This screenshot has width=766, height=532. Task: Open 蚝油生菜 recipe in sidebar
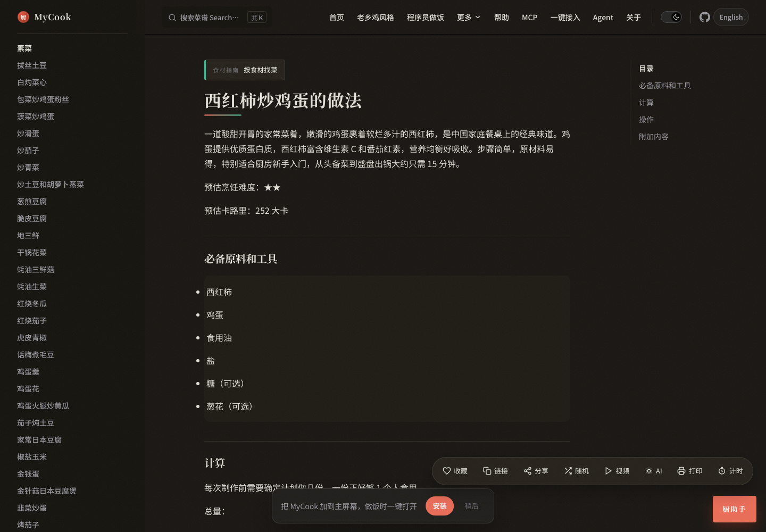coord(32,287)
